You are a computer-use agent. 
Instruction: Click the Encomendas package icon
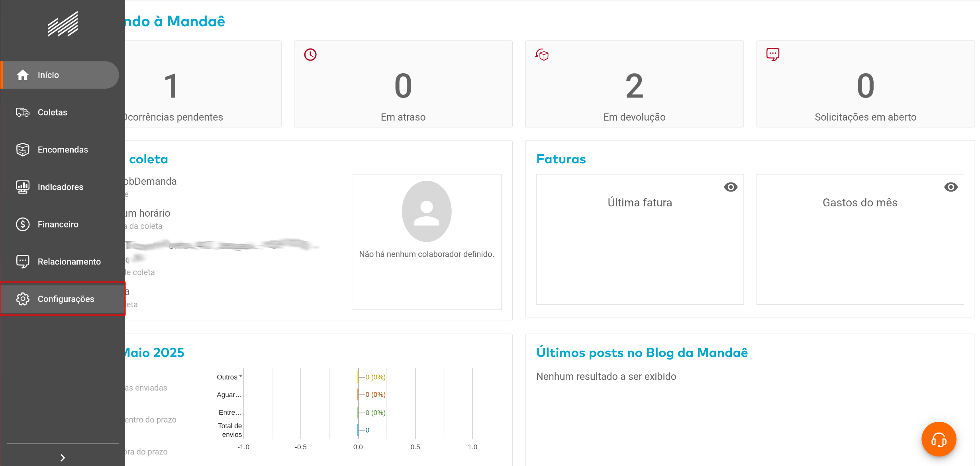(23, 149)
